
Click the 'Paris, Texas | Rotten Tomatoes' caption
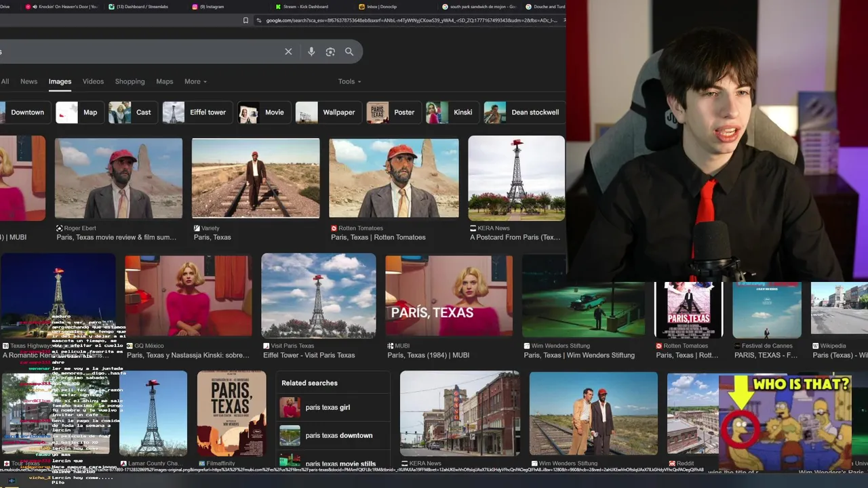[378, 237]
